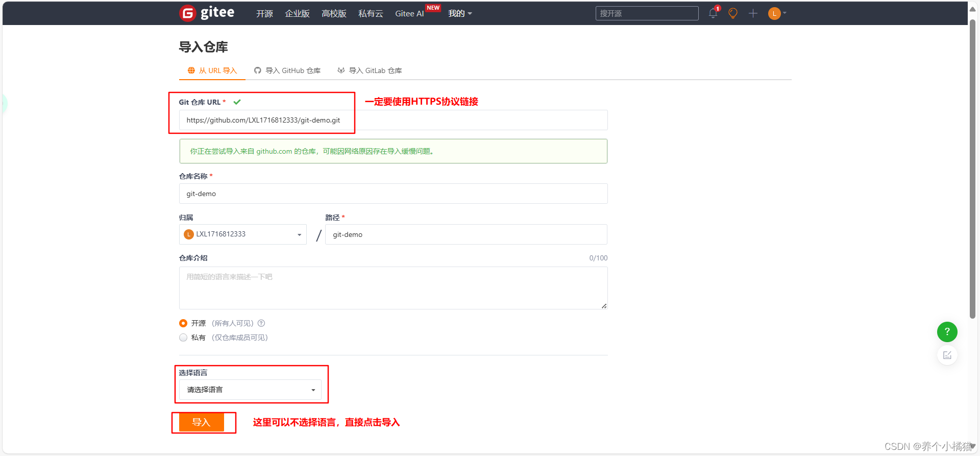
Task: Click the plus create icon
Action: (x=753, y=13)
